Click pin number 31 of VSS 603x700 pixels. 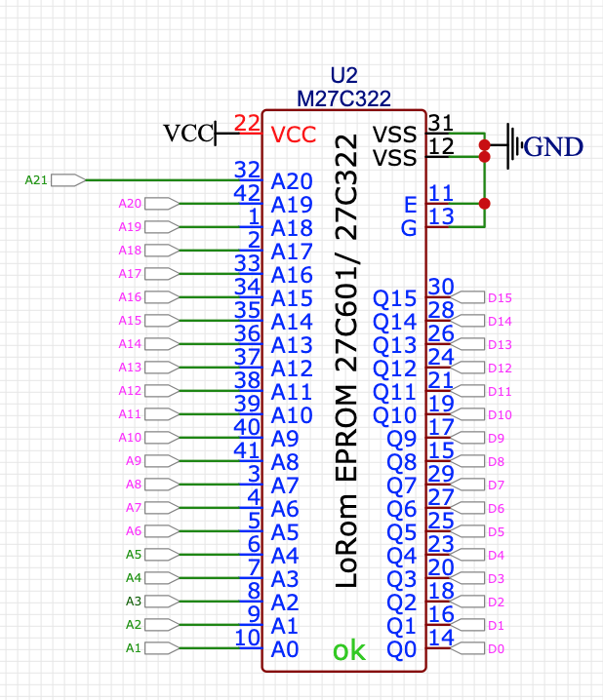pyautogui.click(x=441, y=123)
